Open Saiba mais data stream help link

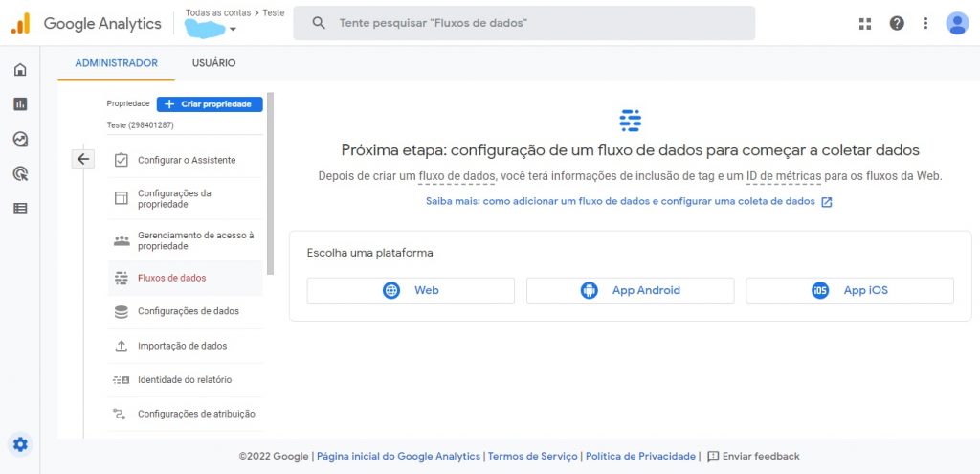[620, 202]
